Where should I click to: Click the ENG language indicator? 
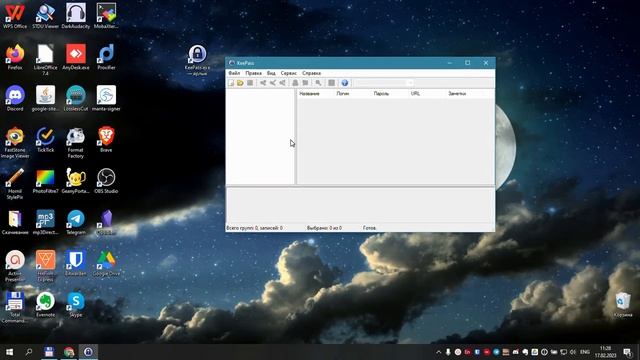[x=585, y=352]
